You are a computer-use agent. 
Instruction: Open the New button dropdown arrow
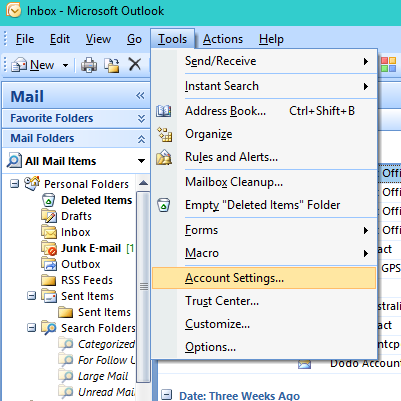coord(66,65)
